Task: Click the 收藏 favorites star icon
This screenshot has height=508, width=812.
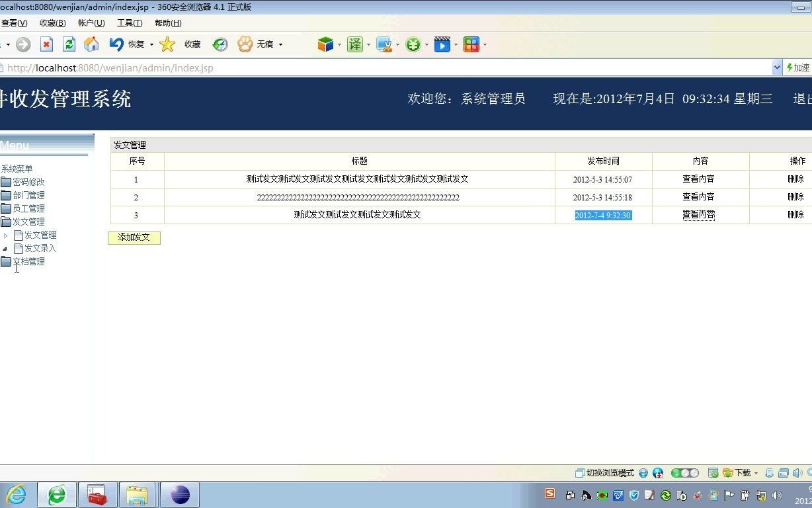Action: (x=167, y=44)
